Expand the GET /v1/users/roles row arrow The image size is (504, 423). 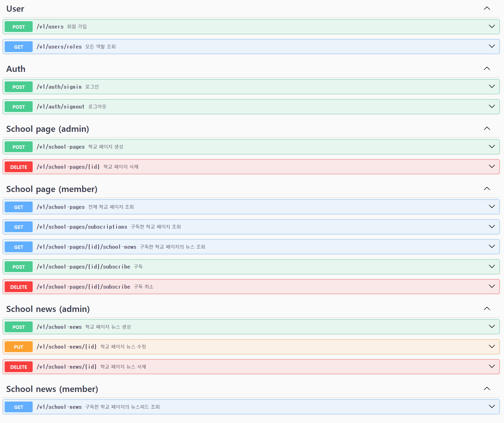point(491,46)
